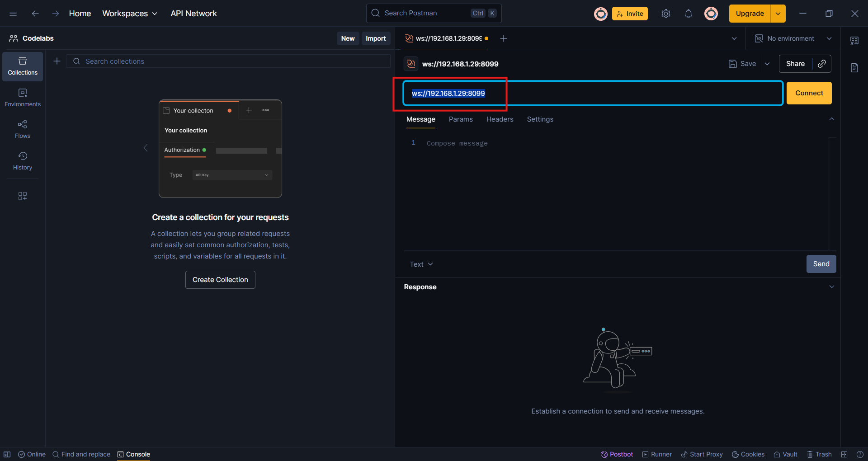Copy the request link icon
Screen dimensions: 868x461
coord(822,64)
